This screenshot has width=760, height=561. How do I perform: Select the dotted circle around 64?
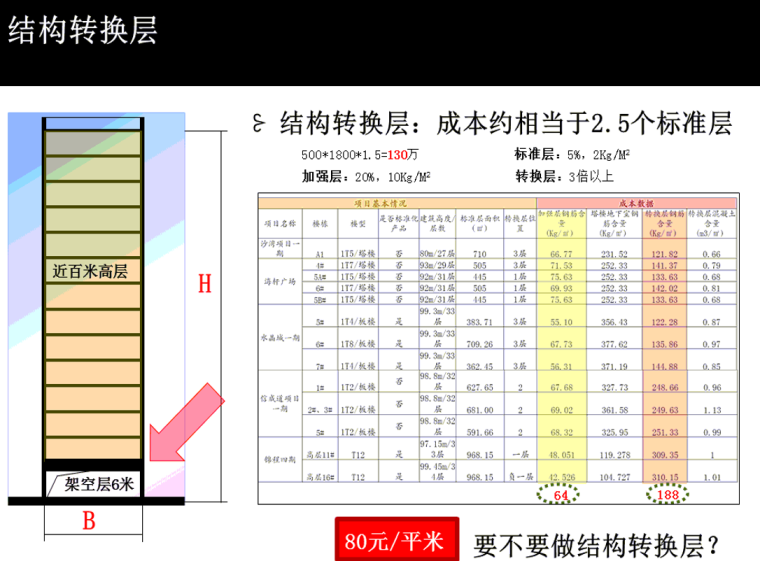[561, 493]
